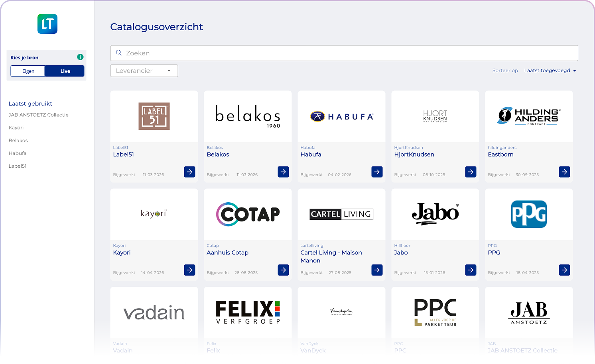
Task: Open the Belakos catalog via its arrow icon
Action: [283, 172]
